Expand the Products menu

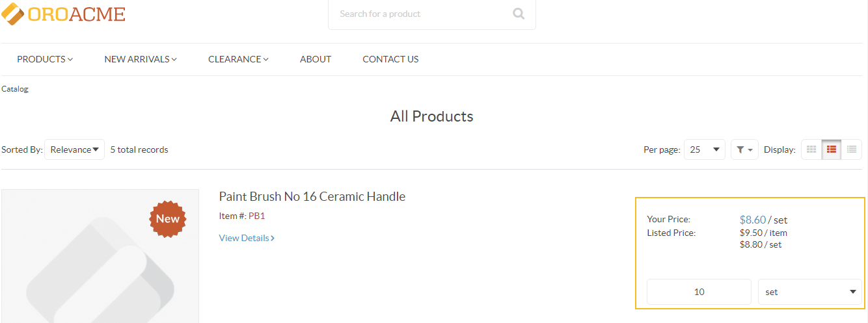pyautogui.click(x=45, y=59)
